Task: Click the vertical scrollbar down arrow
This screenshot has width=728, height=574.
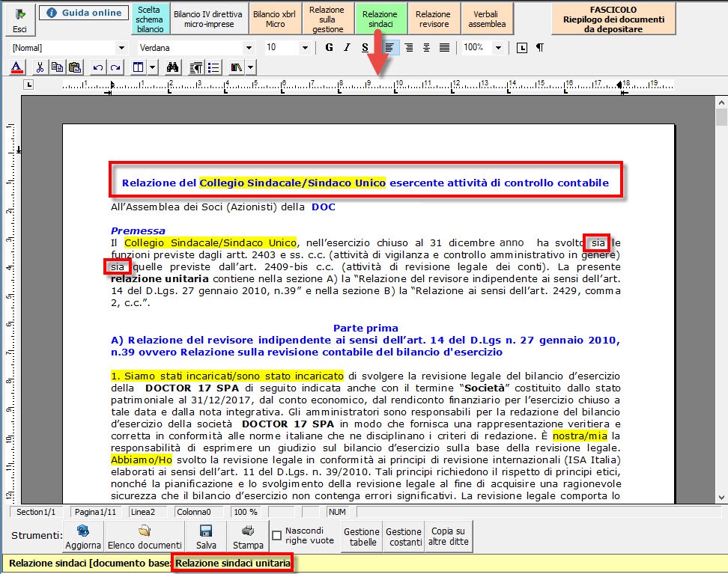Action: (x=721, y=498)
